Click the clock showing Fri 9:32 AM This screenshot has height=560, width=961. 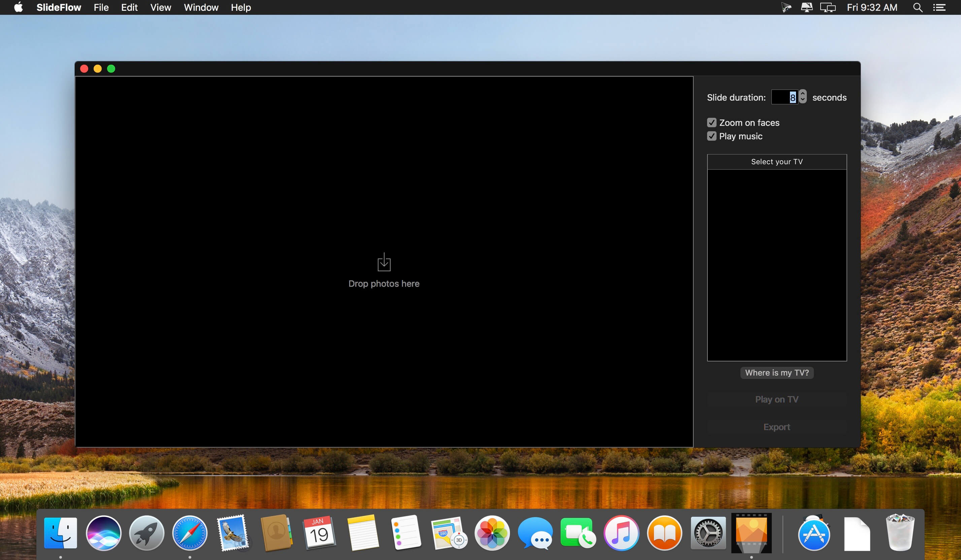tap(872, 7)
